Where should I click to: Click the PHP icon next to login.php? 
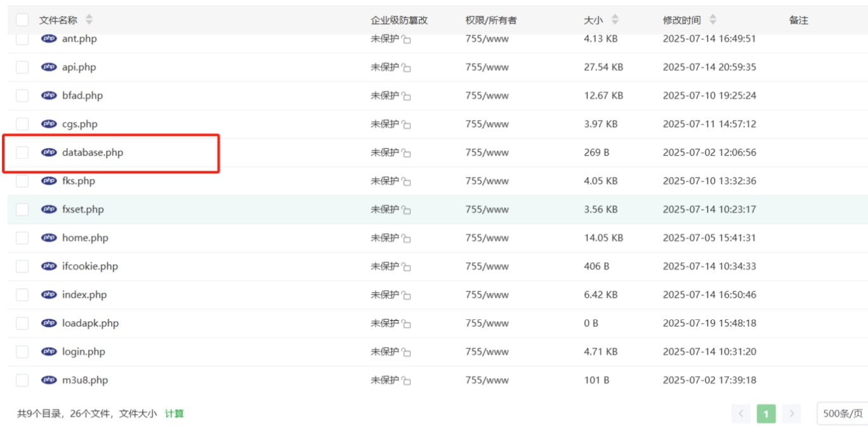pyautogui.click(x=49, y=351)
